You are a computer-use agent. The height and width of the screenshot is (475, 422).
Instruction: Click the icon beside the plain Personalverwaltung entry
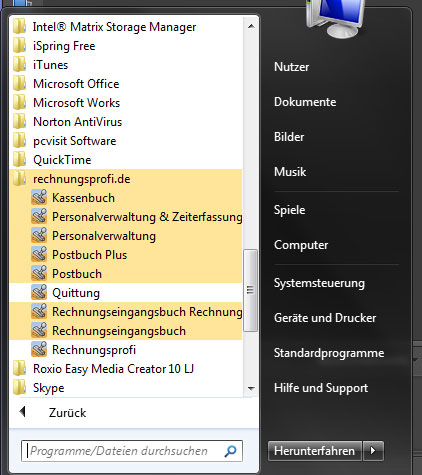(39, 236)
